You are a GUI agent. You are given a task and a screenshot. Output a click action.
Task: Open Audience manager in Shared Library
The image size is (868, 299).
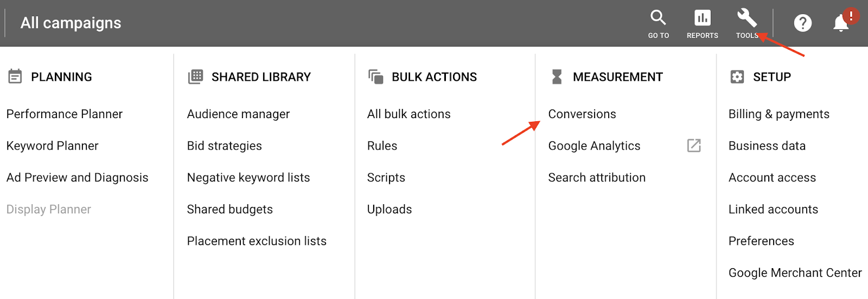238,114
